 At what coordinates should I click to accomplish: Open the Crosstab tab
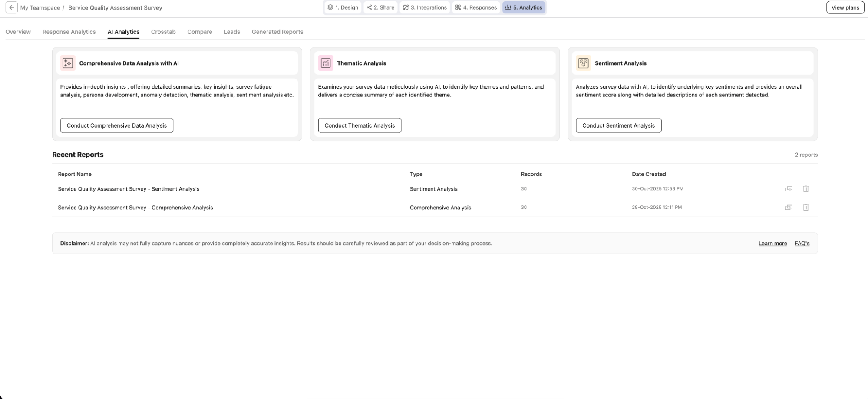point(164,32)
